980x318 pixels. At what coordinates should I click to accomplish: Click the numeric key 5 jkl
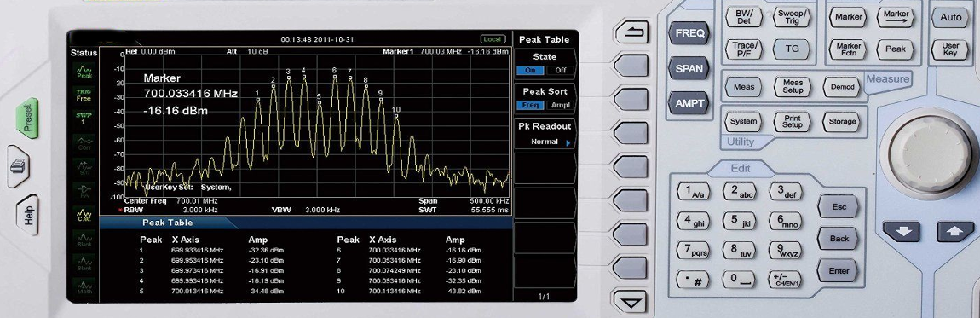click(740, 221)
